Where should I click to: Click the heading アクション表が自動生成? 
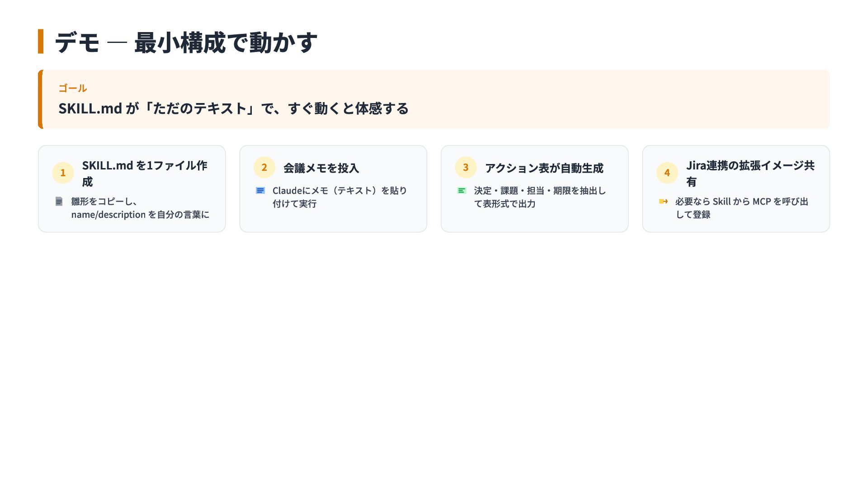click(x=544, y=168)
